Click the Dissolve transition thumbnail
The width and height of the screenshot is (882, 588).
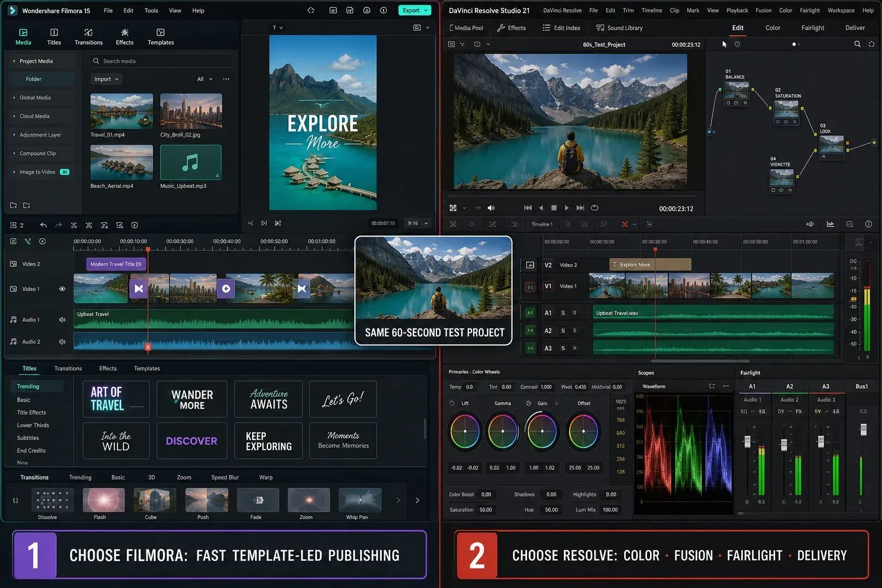(52, 500)
